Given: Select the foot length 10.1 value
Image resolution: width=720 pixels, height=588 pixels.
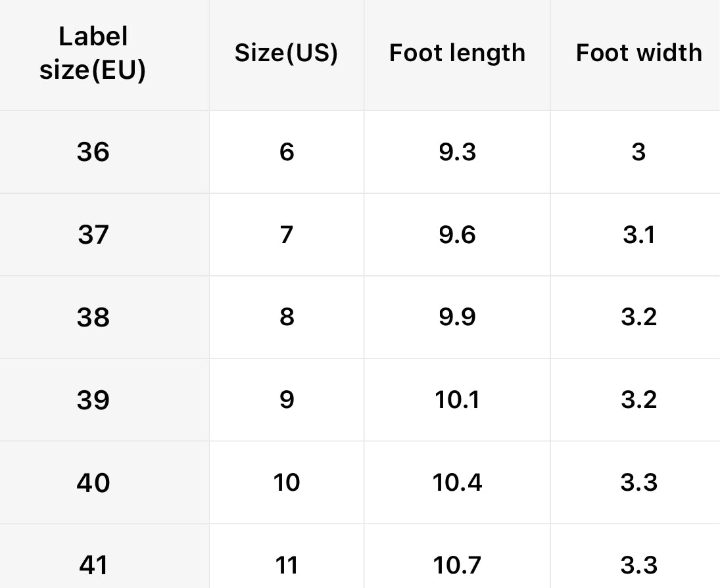Looking at the screenshot, I should tap(457, 400).
